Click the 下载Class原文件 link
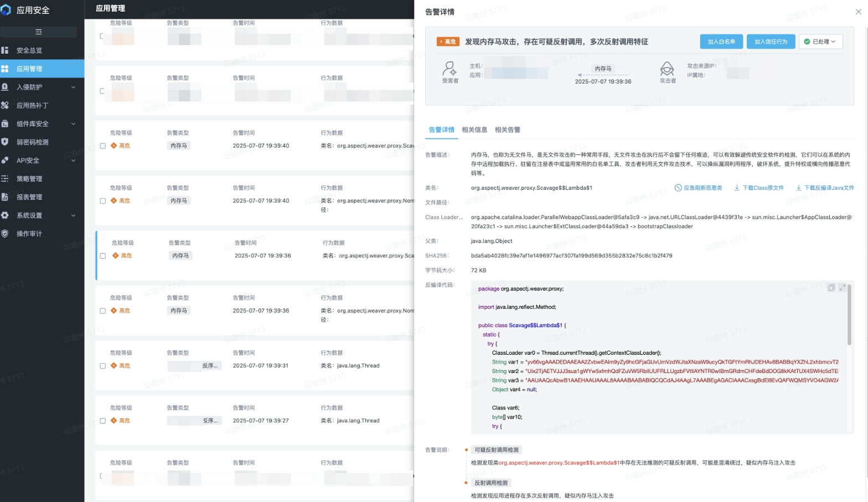The height and width of the screenshot is (502, 868). (758, 188)
